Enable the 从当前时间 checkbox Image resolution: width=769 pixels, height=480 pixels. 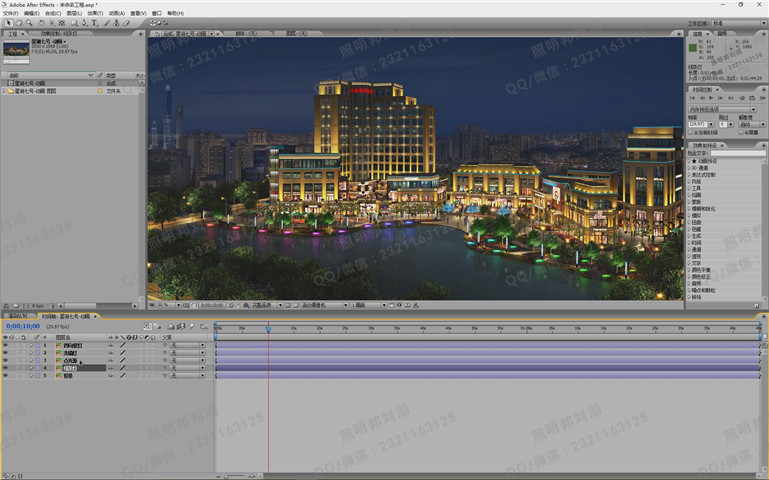[x=691, y=132]
